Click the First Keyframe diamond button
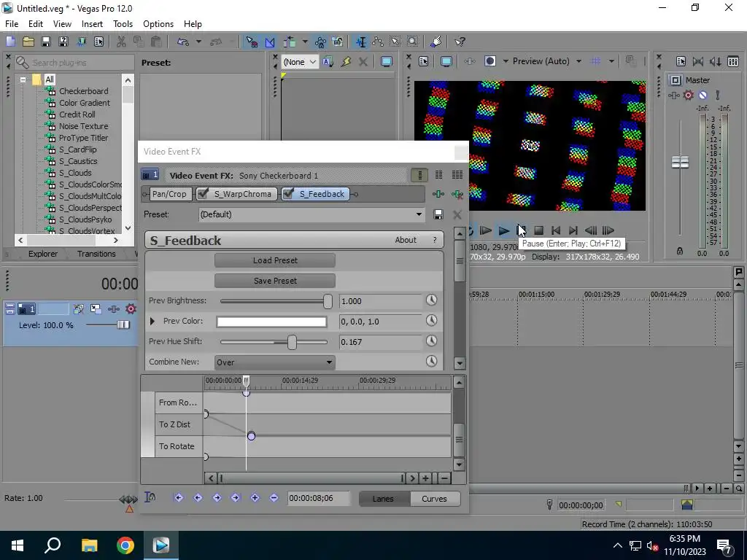This screenshot has height=560, width=747. coord(179,497)
